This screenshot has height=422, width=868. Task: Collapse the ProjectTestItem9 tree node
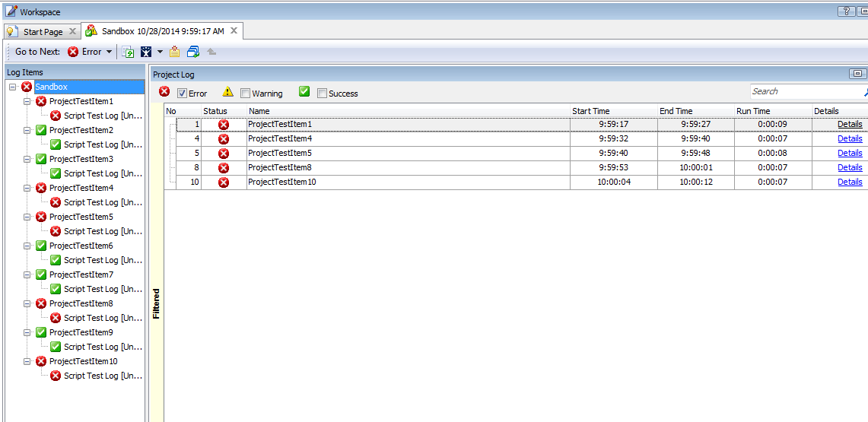(27, 332)
